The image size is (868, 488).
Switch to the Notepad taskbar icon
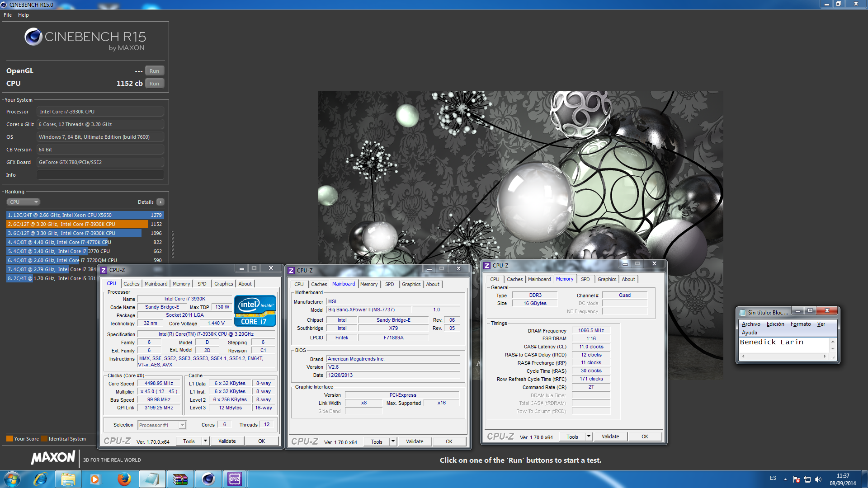point(152,479)
